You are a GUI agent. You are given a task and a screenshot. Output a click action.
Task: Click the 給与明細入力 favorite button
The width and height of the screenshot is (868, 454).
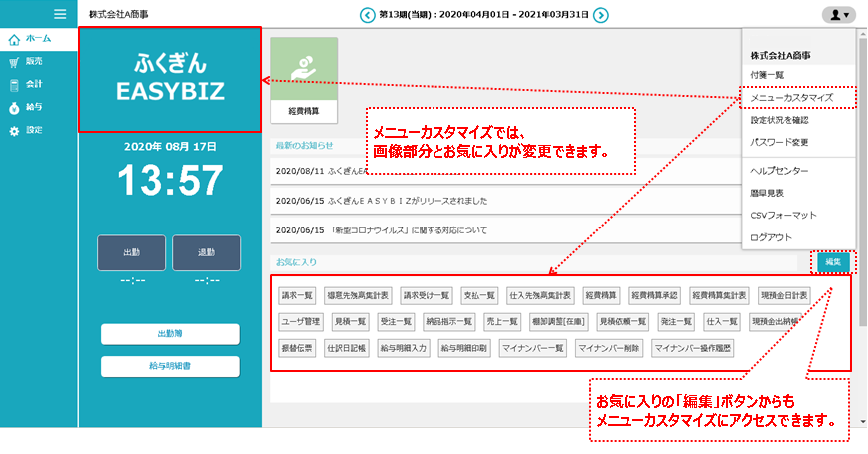point(403,348)
